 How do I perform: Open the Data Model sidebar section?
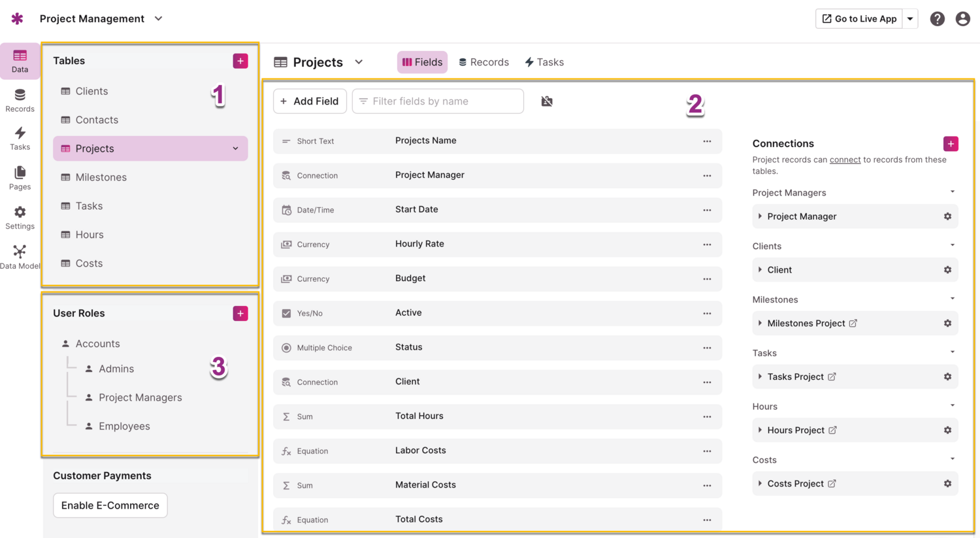coord(20,257)
